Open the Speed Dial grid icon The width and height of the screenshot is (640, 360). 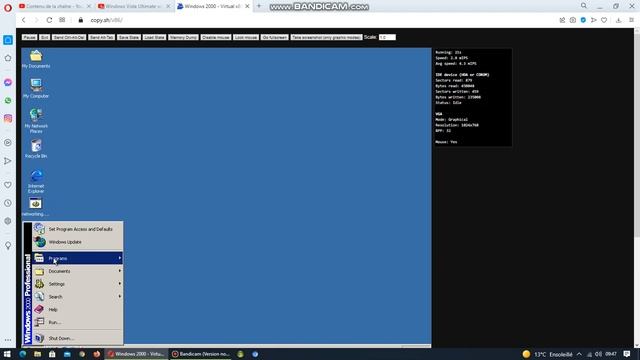(x=62, y=20)
